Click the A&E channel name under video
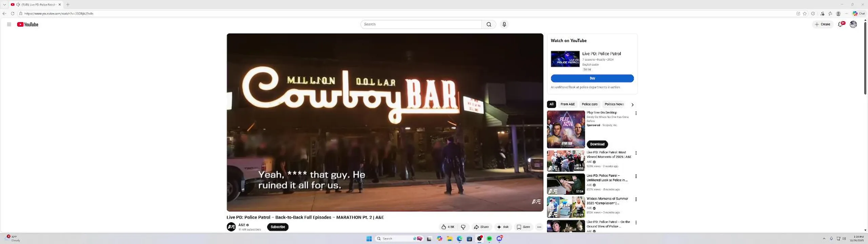Screen dimensions: 868x244 (242, 225)
